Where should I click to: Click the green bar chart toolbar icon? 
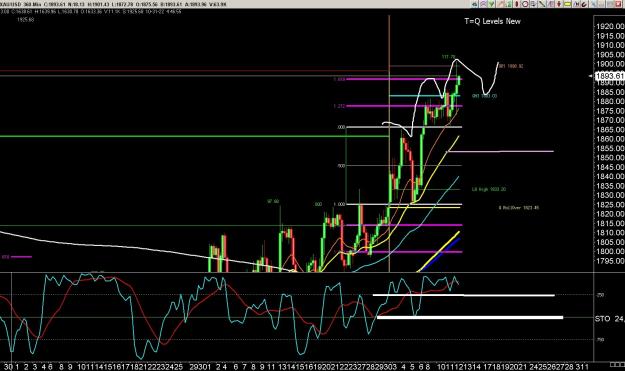click(x=509, y=4)
